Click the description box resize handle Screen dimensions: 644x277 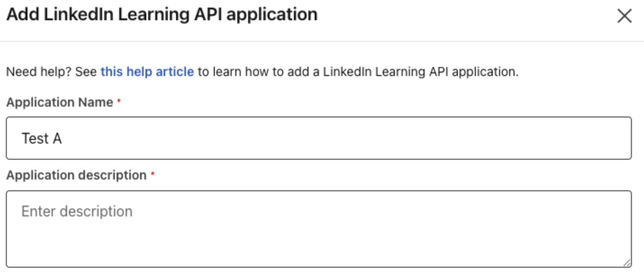[x=627, y=263]
